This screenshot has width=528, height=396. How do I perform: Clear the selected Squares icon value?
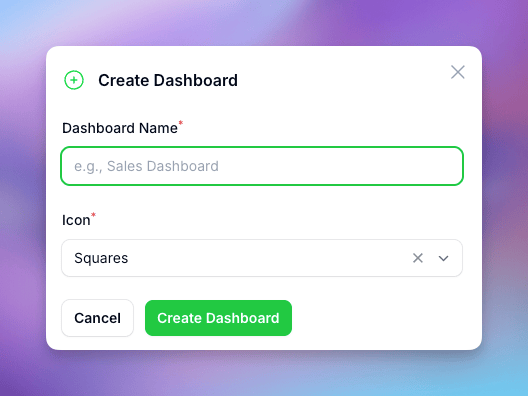[x=418, y=258]
